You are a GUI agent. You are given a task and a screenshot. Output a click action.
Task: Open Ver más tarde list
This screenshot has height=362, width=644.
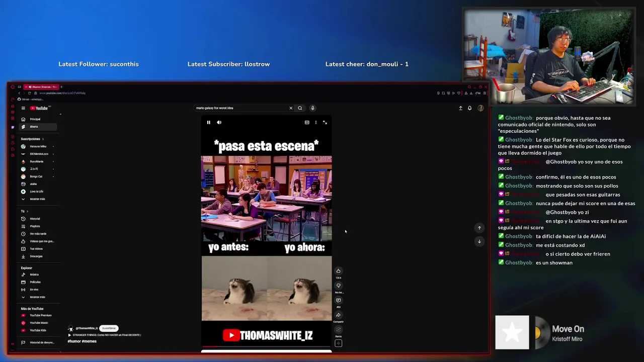(38, 234)
